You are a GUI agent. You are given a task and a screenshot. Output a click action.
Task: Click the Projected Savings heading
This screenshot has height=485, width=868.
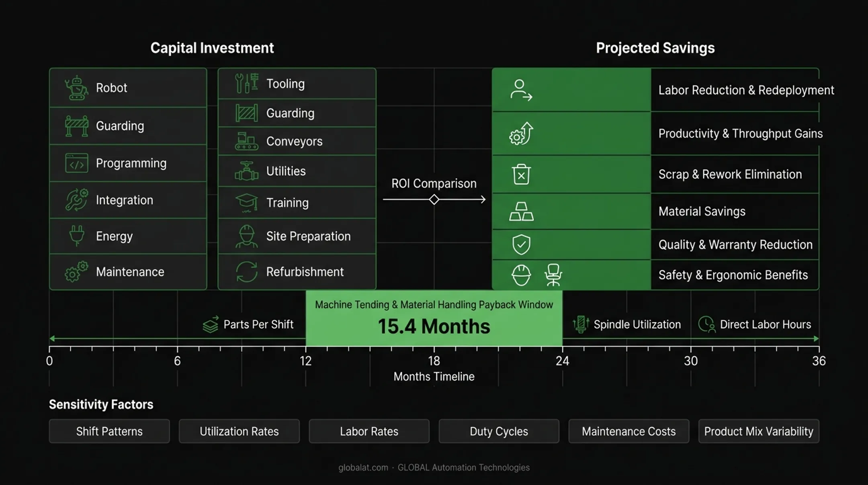(655, 48)
